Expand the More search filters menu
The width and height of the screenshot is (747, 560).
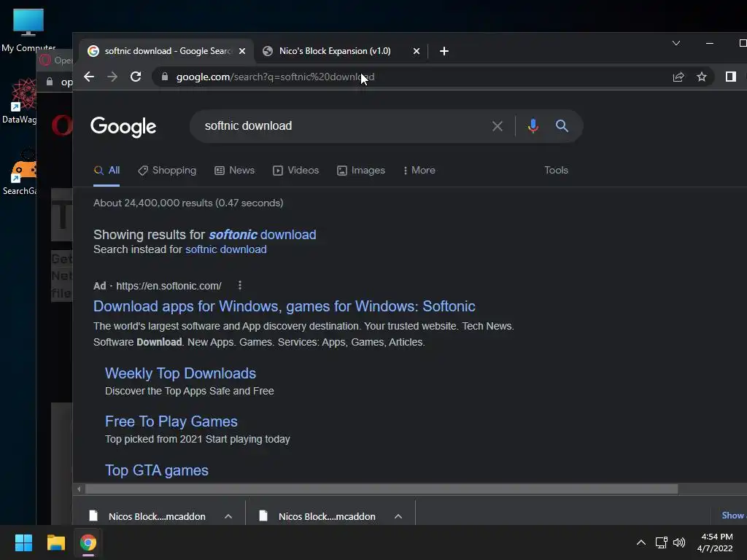[419, 171]
